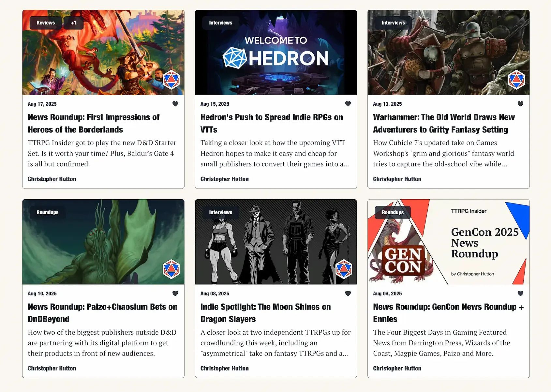Heart the GenCon News Roundup article

coord(520,293)
